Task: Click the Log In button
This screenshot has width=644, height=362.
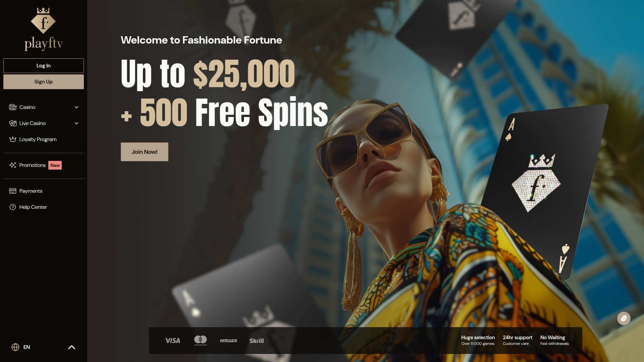Action: [x=44, y=66]
